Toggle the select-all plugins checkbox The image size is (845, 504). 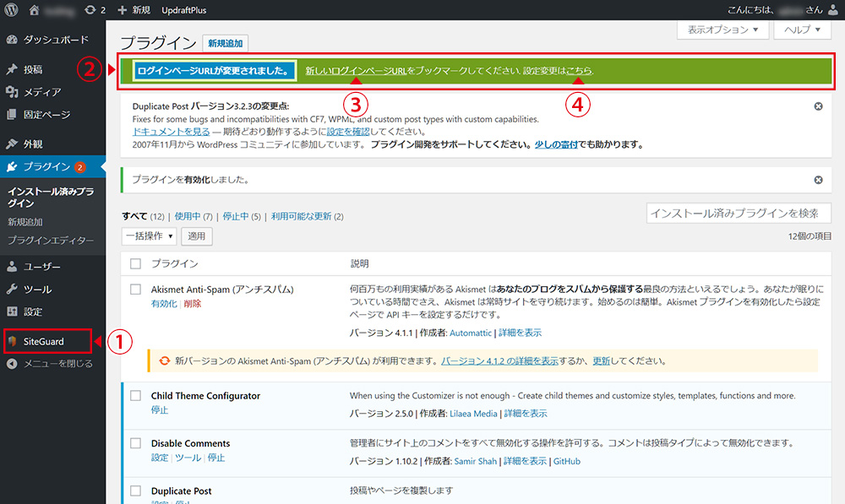[136, 264]
